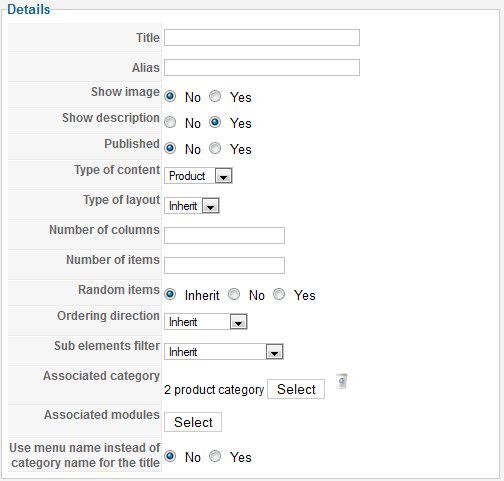This screenshot has width=504, height=481.
Task: Expand the Ordering direction dropdown
Action: pos(206,322)
